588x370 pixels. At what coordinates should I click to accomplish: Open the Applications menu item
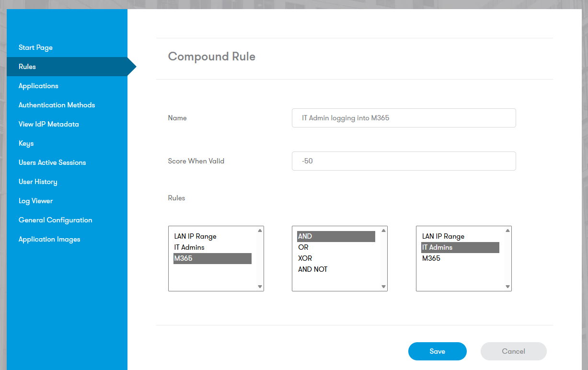38,86
